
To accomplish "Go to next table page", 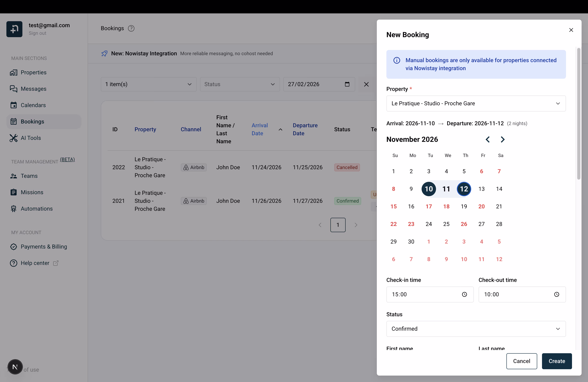I will point(356,225).
